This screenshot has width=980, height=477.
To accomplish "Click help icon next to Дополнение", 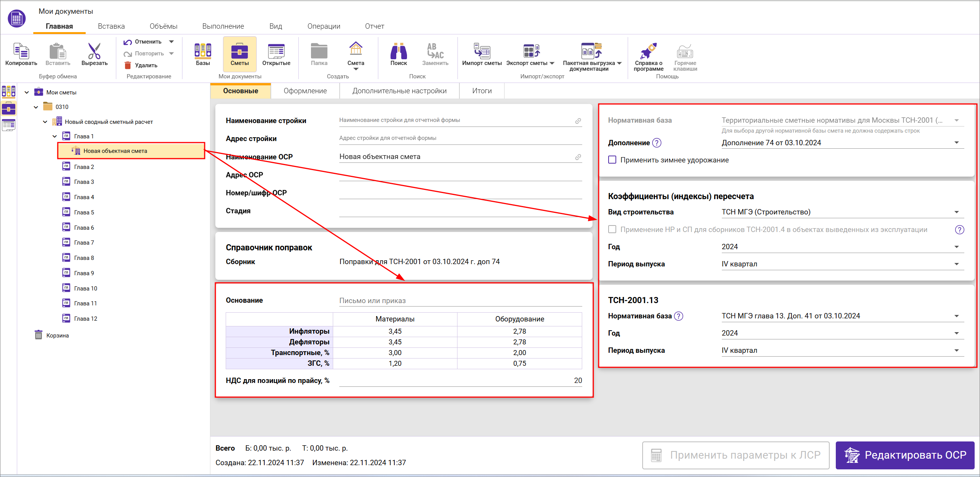I will tap(657, 143).
